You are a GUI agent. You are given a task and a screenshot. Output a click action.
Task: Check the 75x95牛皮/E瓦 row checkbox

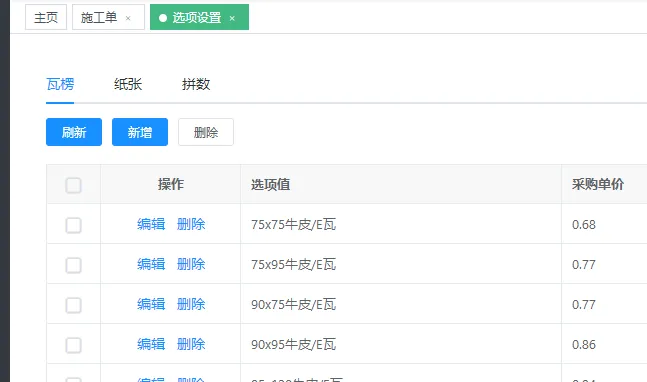point(73,265)
